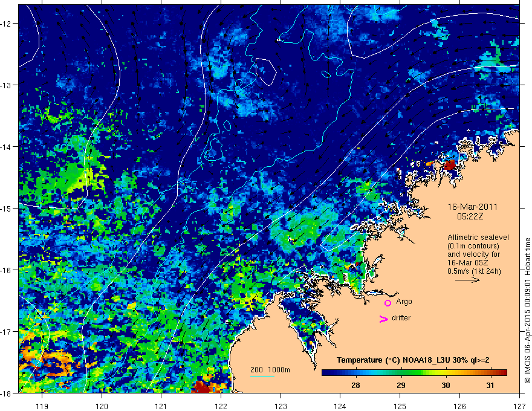Click the 'and velocity for' caption line

[x=473, y=254]
